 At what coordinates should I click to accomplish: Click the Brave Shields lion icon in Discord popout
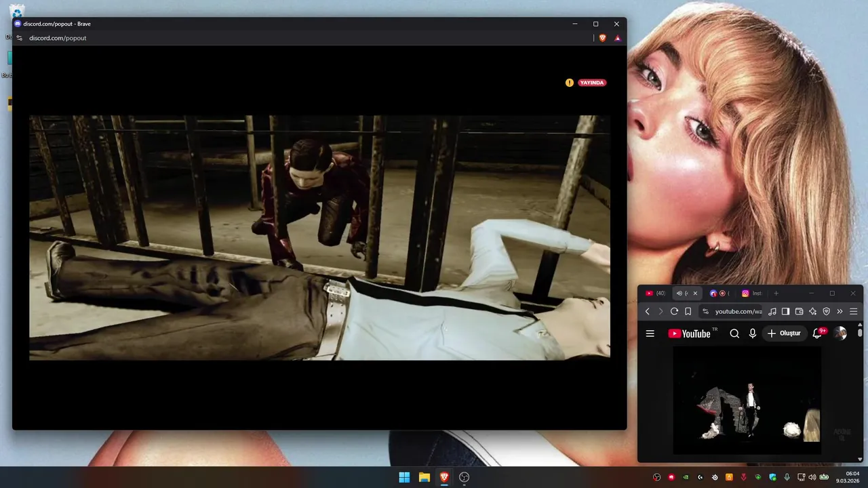click(x=602, y=38)
